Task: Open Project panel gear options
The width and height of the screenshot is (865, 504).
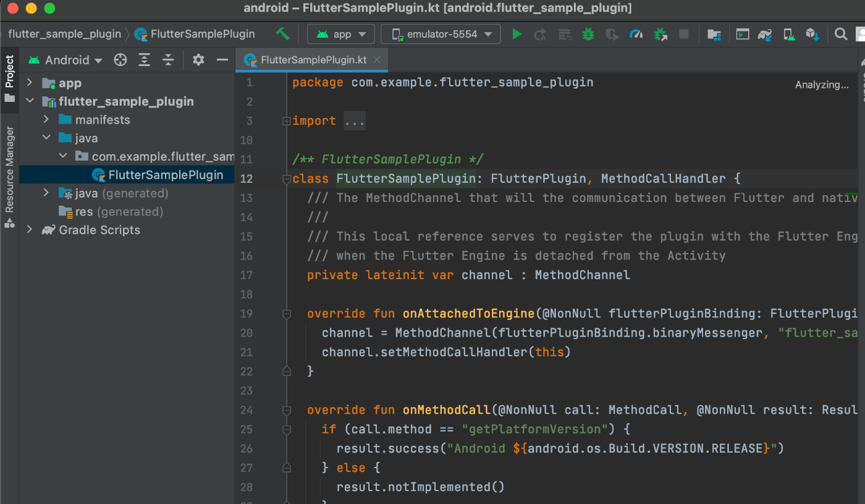Action: pos(198,60)
